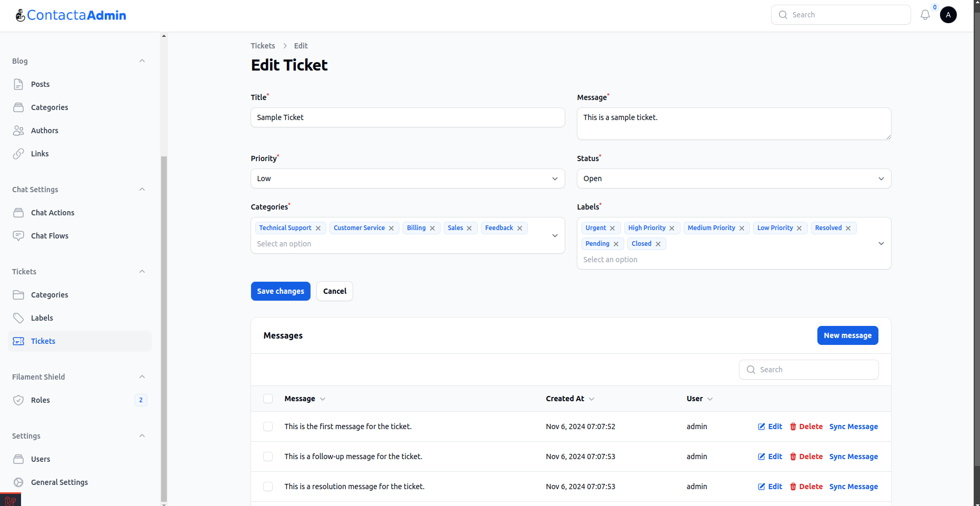
Task: Click the Chat Flows sidebar icon
Action: 18,236
